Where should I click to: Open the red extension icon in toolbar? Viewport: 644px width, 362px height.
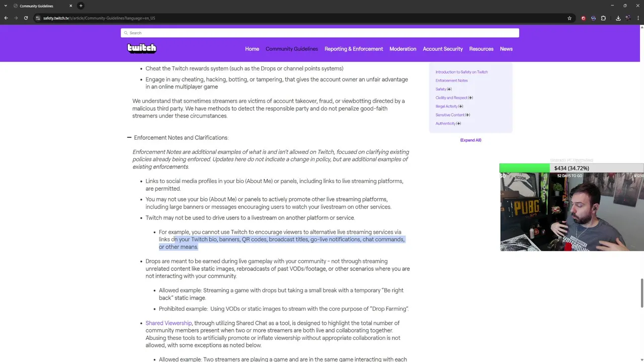coord(584,18)
